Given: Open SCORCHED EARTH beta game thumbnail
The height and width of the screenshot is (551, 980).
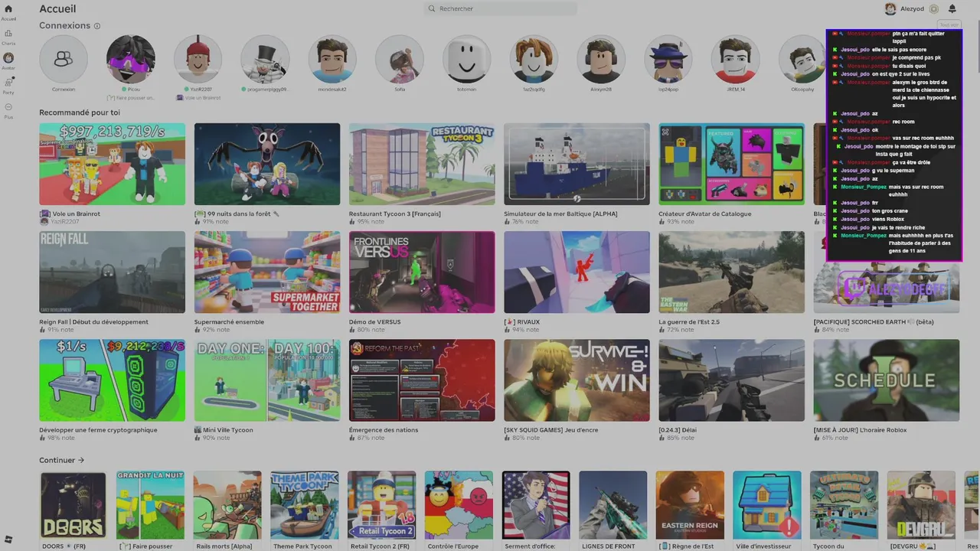Looking at the screenshot, I should [886, 287].
